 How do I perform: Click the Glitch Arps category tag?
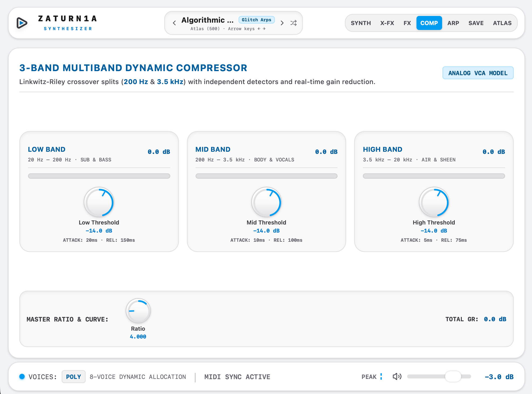tap(257, 20)
